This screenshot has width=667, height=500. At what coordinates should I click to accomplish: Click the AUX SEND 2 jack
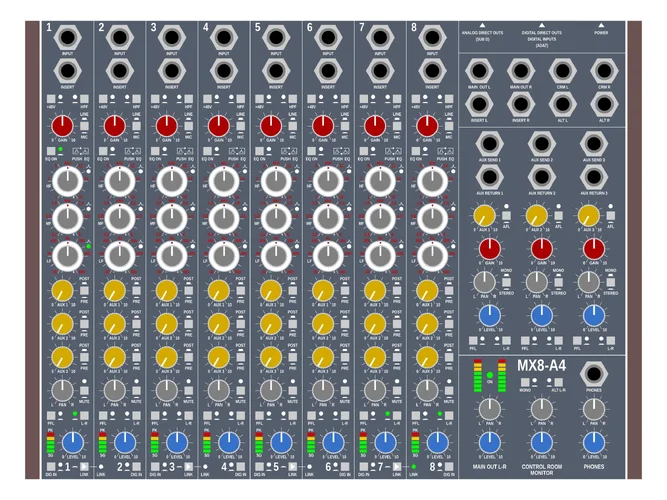(x=541, y=143)
